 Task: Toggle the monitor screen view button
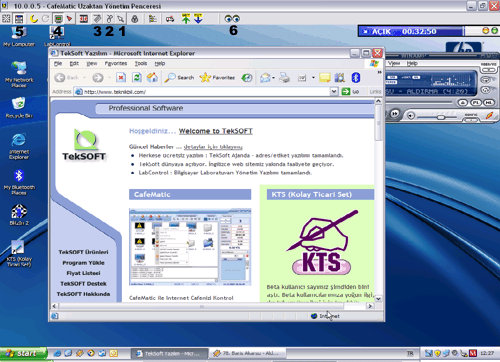(58, 19)
